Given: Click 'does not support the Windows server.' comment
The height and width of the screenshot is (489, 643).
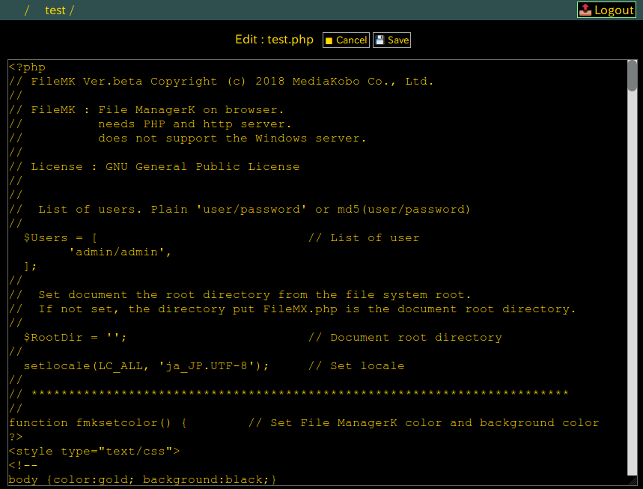Looking at the screenshot, I should [232, 139].
